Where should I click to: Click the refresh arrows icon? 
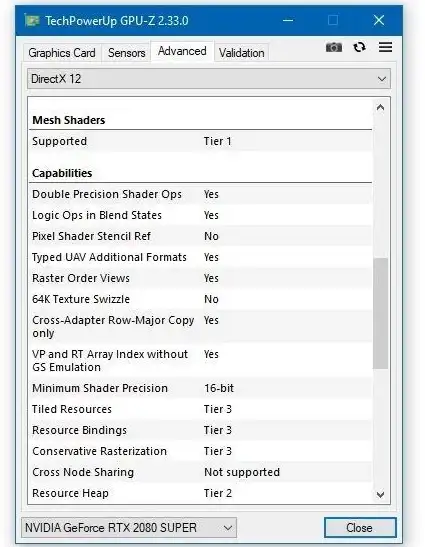pos(359,47)
